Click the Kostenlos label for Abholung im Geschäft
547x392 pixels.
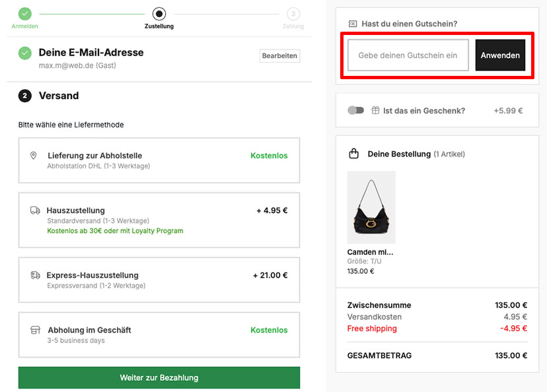tap(269, 330)
